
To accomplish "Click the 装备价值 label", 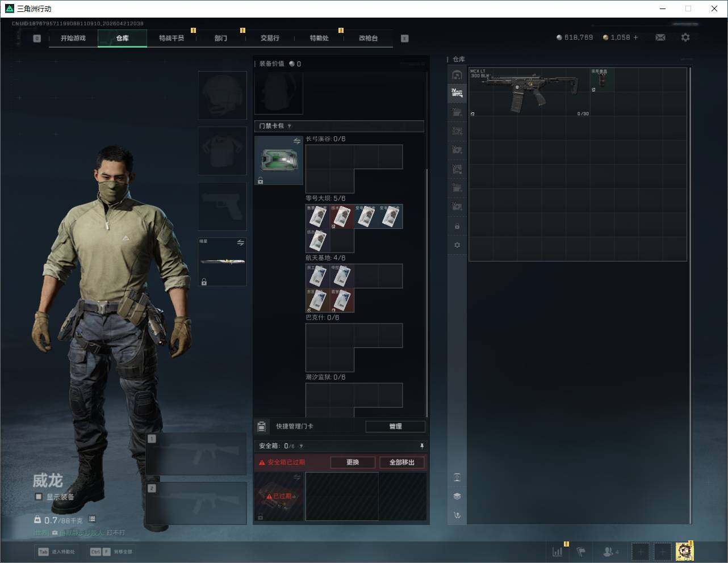I will 271,64.
